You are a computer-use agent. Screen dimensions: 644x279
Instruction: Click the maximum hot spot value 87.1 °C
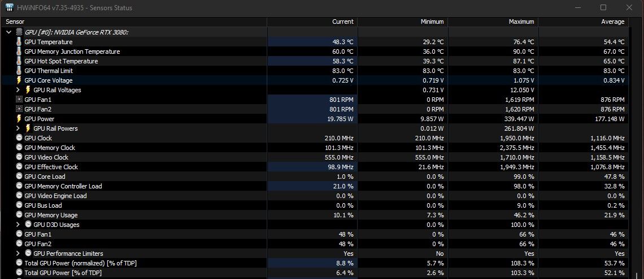point(524,61)
